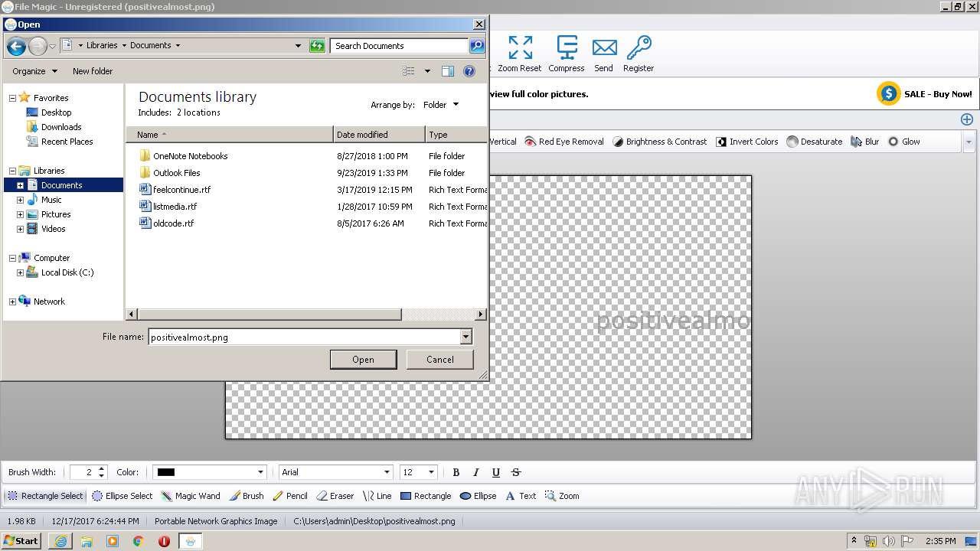The width and height of the screenshot is (980, 551).
Task: Select the Pencil tool
Action: 290,496
